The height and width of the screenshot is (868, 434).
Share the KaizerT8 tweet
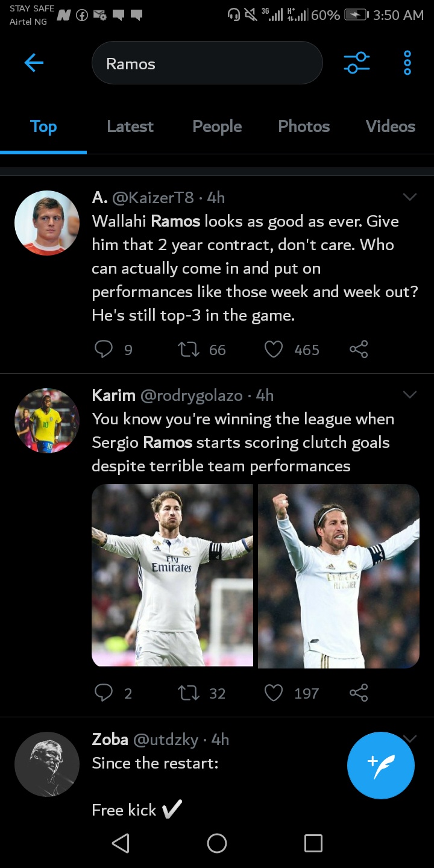pos(359,350)
